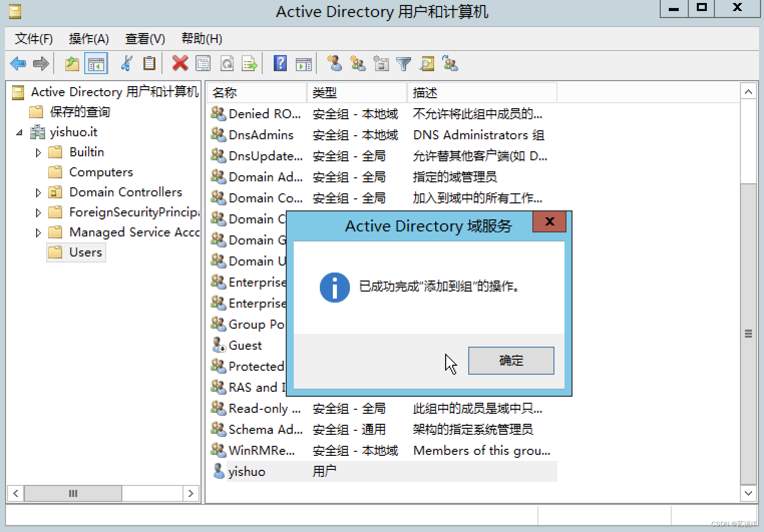The height and width of the screenshot is (532, 764).
Task: Open Help with the question mark icon
Action: click(280, 64)
